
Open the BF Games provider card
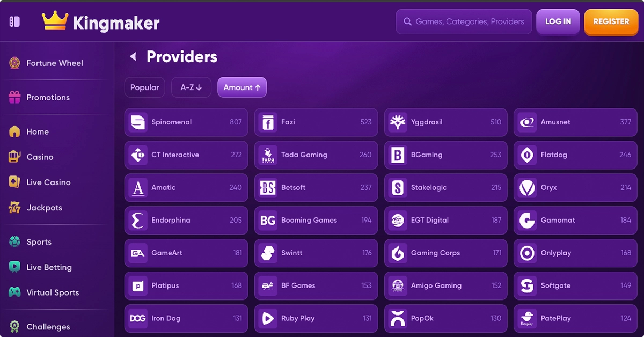tap(316, 285)
